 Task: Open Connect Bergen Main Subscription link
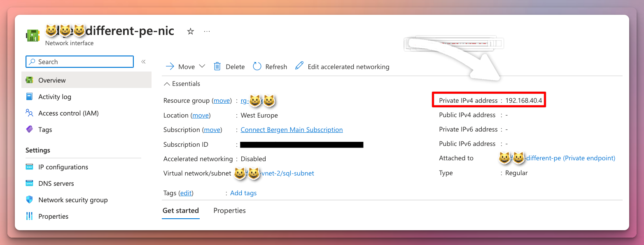tap(292, 130)
